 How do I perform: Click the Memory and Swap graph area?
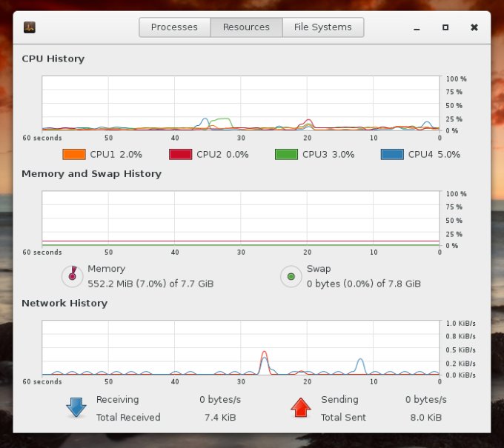[x=241, y=218]
